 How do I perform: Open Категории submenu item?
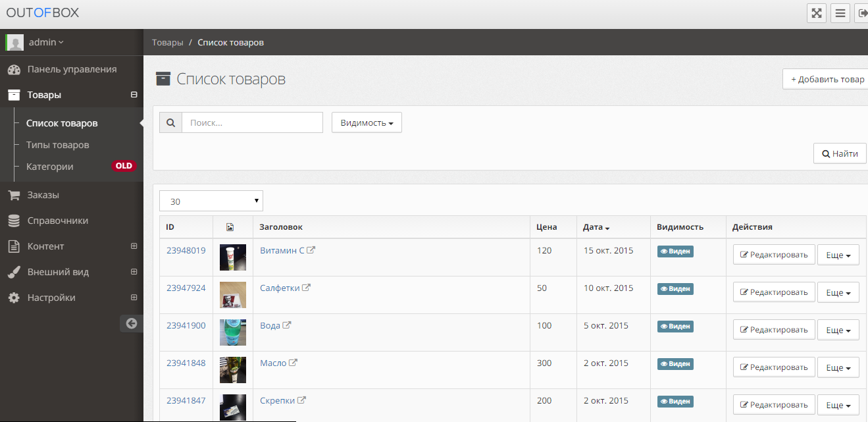coord(50,167)
